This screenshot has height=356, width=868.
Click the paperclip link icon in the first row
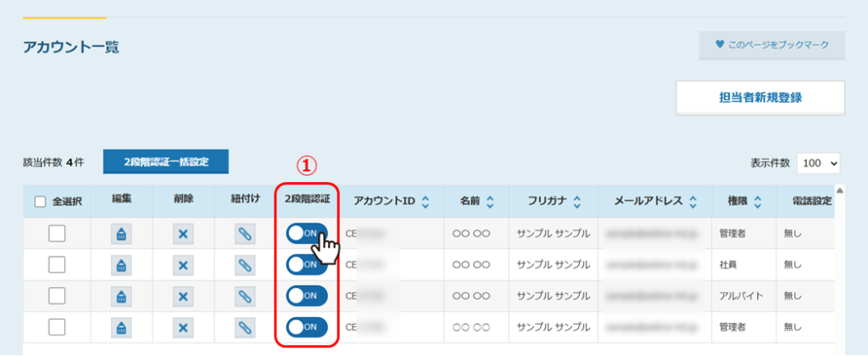[x=244, y=234]
